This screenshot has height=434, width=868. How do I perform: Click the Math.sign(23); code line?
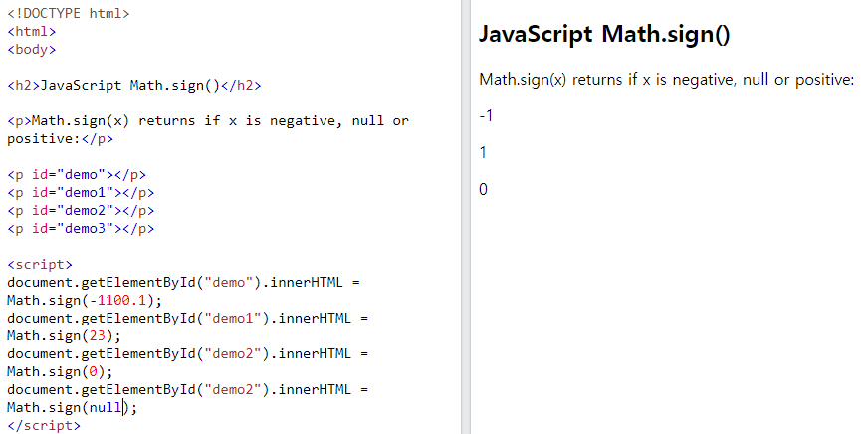pos(65,336)
